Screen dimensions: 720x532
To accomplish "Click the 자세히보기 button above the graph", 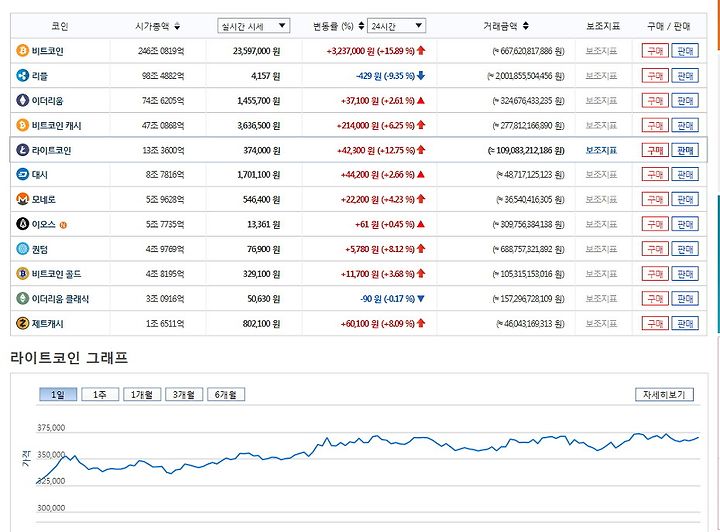I will tap(664, 394).
